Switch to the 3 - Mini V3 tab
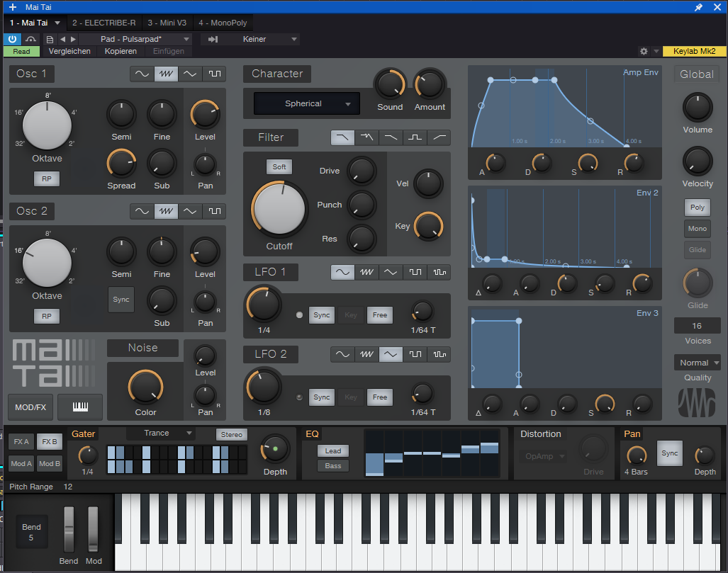 167,23
